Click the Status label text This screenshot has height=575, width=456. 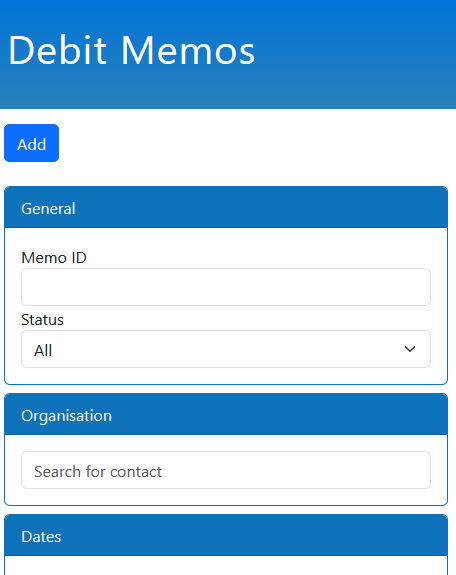42,320
